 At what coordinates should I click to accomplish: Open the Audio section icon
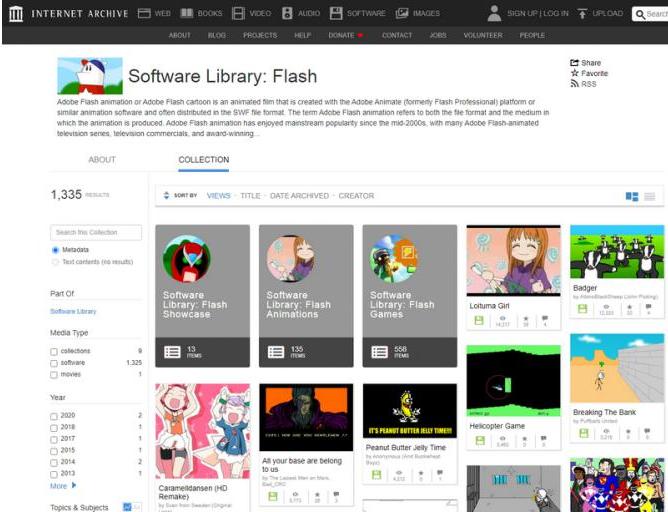(x=287, y=14)
